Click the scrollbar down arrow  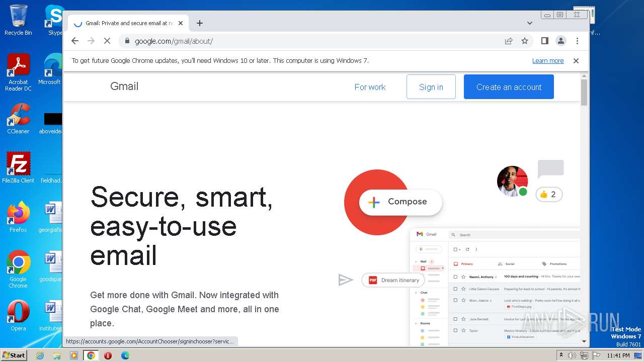584,342
